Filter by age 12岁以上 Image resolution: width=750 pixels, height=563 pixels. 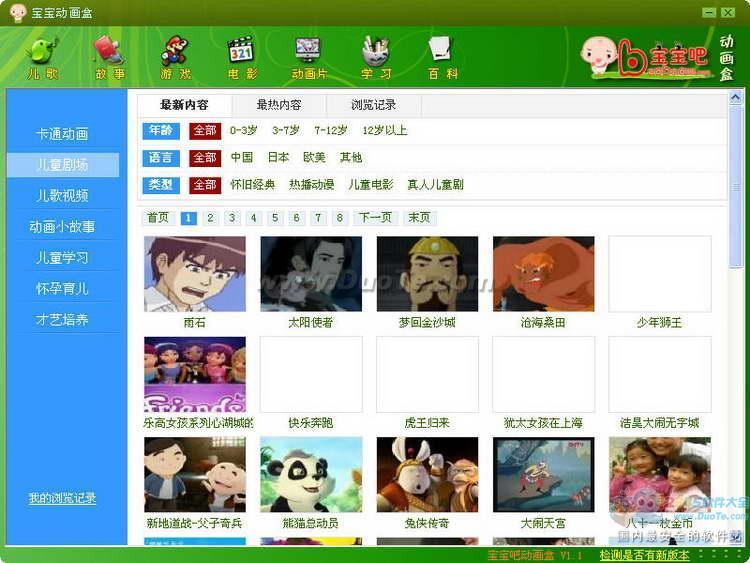(385, 131)
